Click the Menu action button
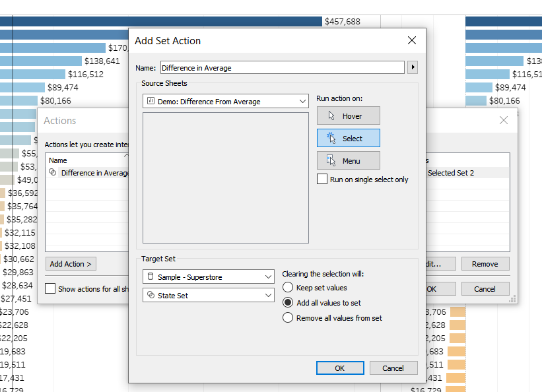Image resolution: width=542 pixels, height=392 pixels. coord(348,161)
